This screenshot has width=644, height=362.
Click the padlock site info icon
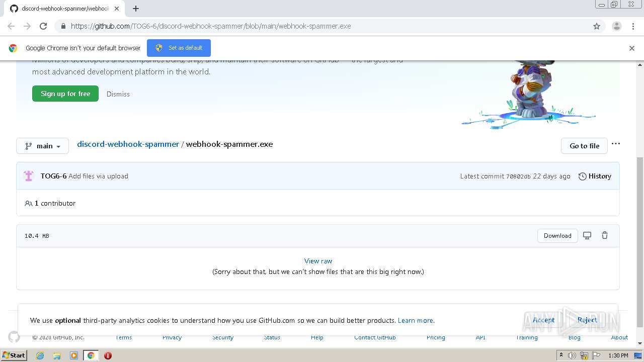click(63, 26)
